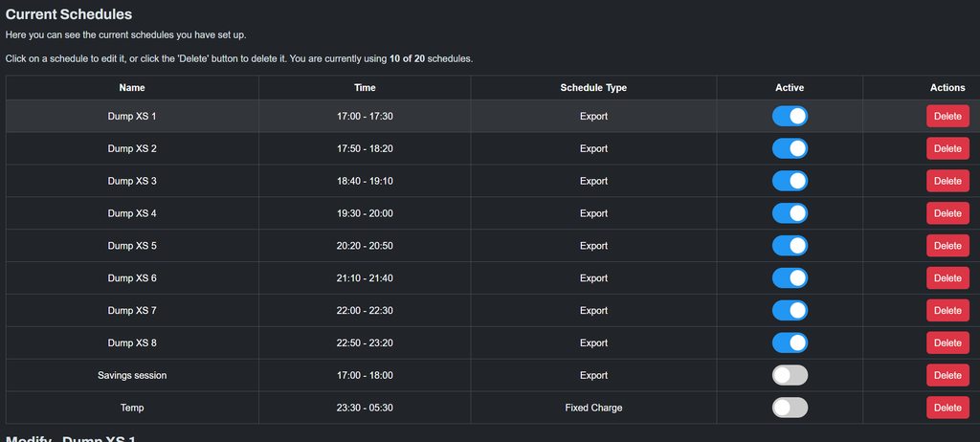The width and height of the screenshot is (980, 442).
Task: Disable the Dump XS 1 active toggle
Action: [790, 117]
